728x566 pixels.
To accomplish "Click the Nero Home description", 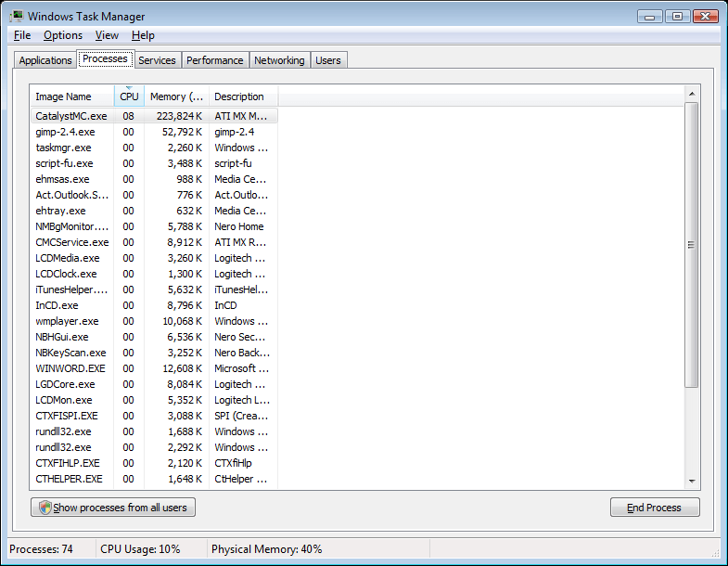I will tap(239, 226).
